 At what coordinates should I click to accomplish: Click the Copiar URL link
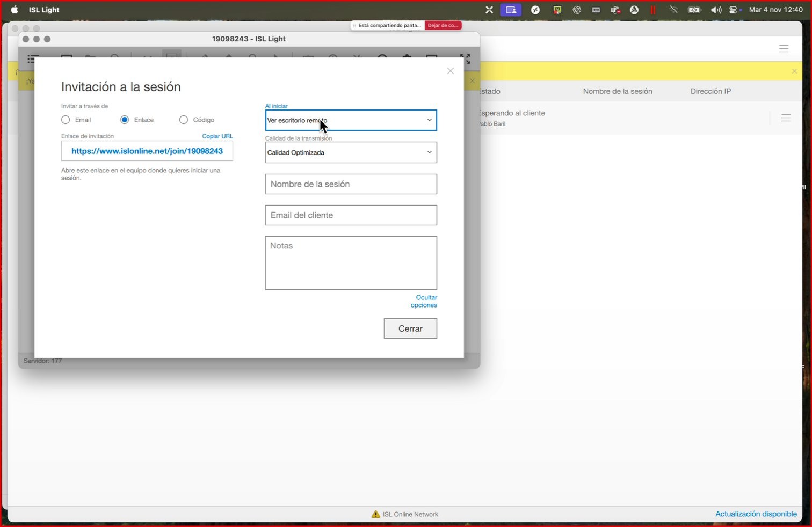[x=217, y=136]
